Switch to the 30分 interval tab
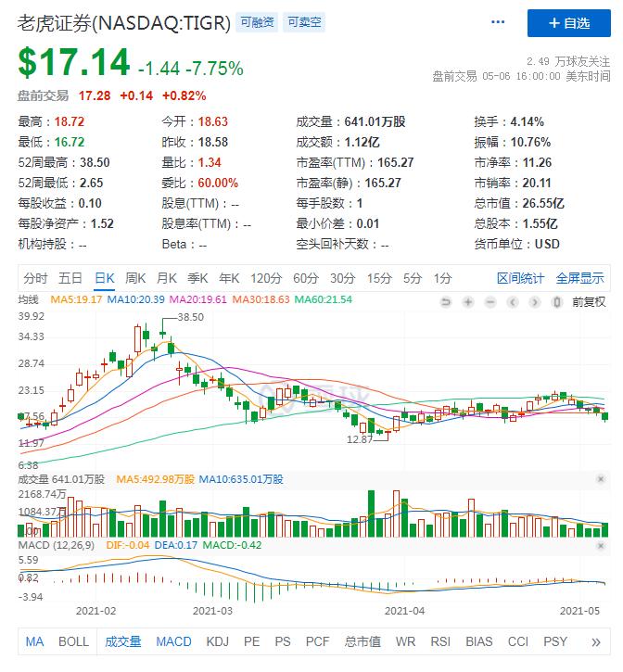The width and height of the screenshot is (623, 672). coord(343,279)
